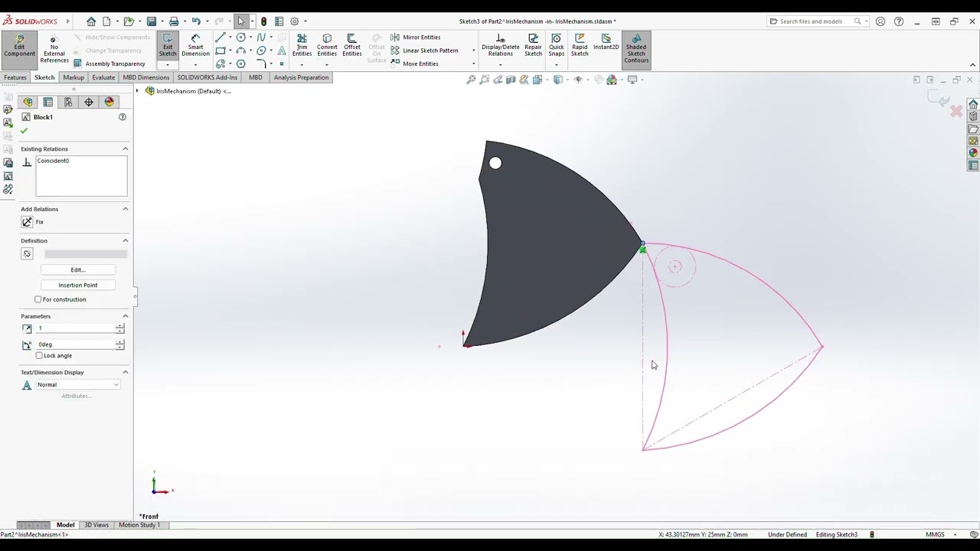This screenshot has height=551, width=980.
Task: Switch to Evaluate tab
Action: [x=103, y=77]
